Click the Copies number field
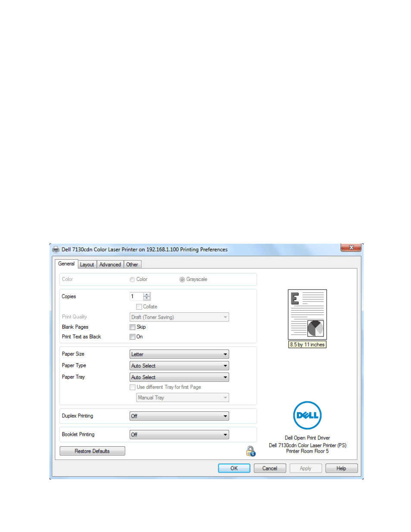 pyautogui.click(x=137, y=296)
